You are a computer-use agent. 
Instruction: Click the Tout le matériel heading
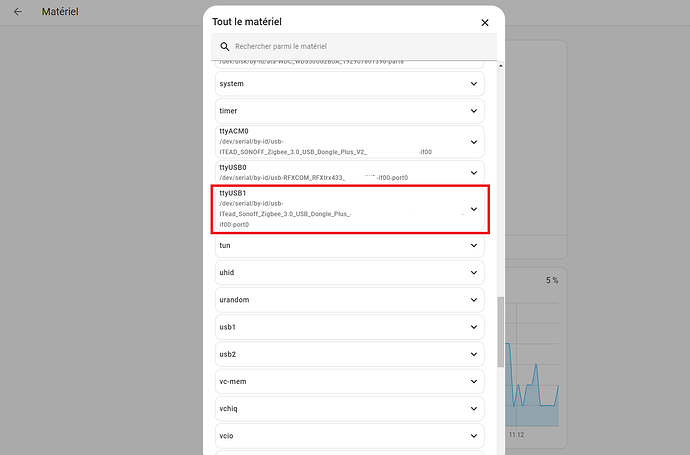point(247,22)
